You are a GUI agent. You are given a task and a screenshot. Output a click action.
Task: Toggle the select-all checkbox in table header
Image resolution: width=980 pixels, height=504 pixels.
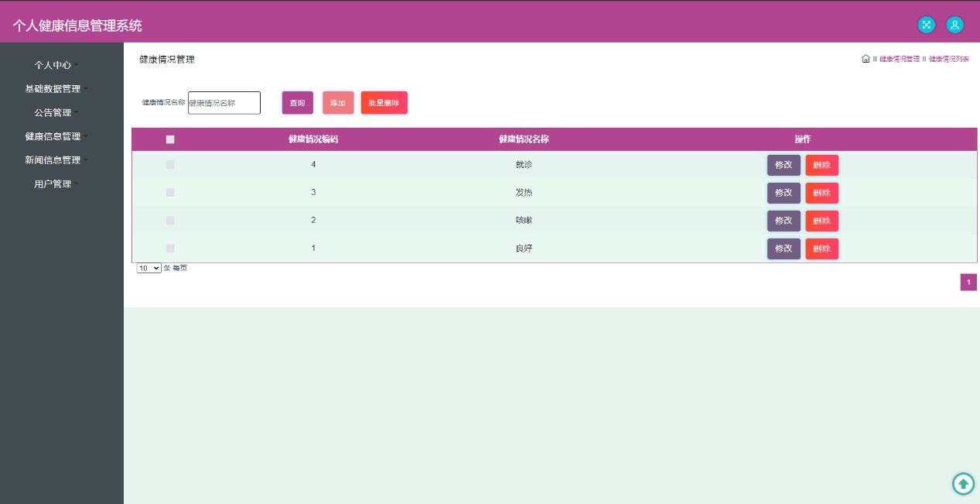tap(170, 139)
